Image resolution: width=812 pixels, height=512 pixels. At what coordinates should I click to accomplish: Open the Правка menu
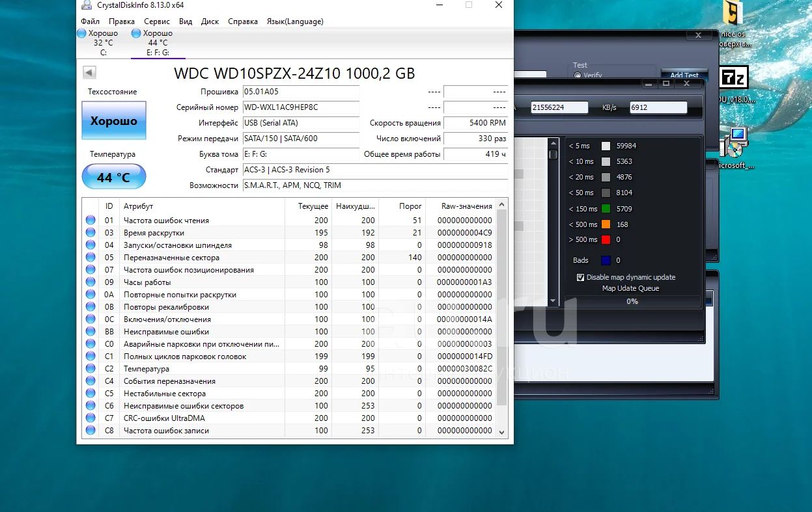pyautogui.click(x=122, y=21)
